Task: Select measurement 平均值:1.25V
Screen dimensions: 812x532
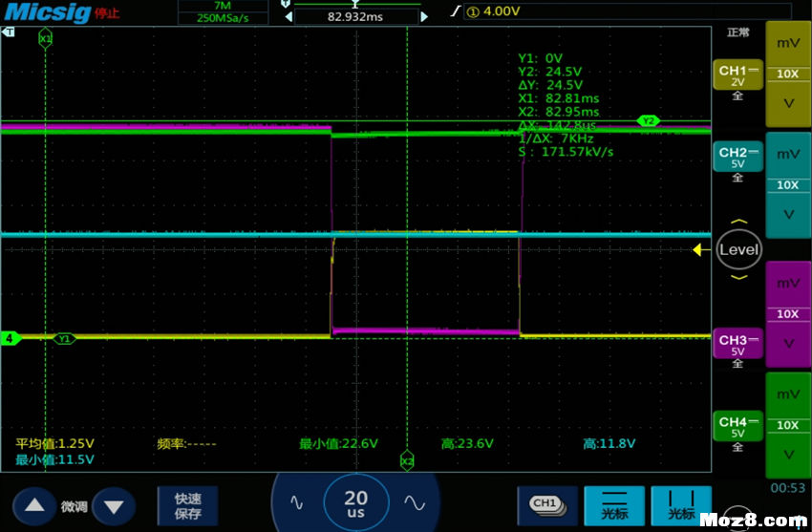Action: click(54, 443)
